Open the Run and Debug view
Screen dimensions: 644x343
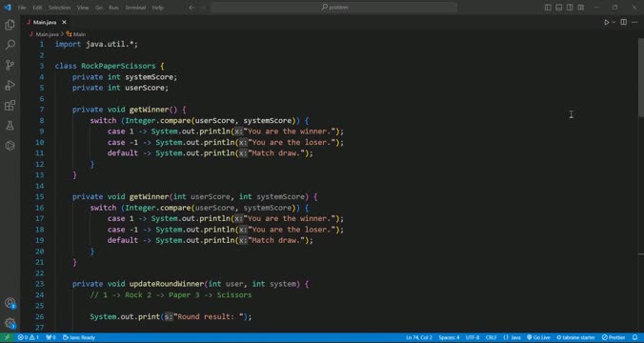point(10,85)
